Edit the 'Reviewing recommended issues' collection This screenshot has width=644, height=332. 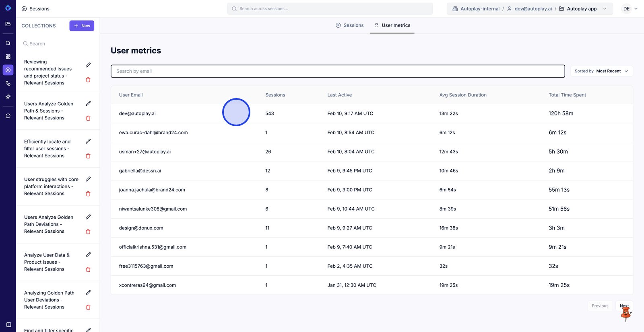(88, 65)
